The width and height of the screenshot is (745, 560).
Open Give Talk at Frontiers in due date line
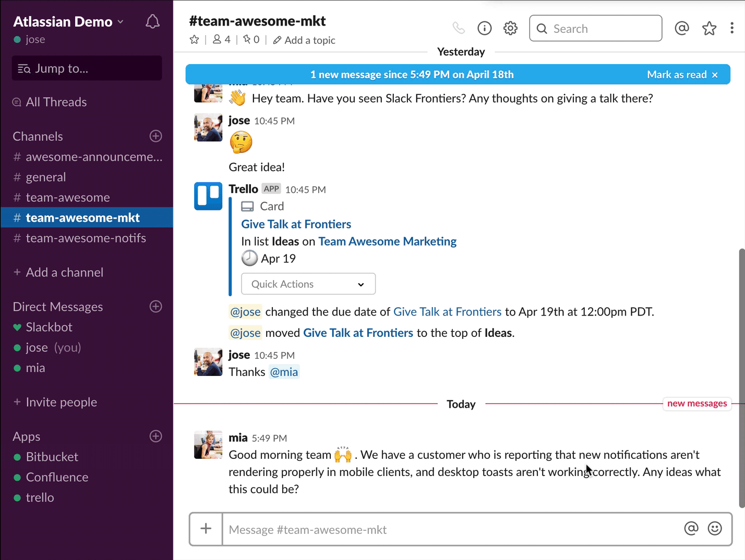click(447, 312)
